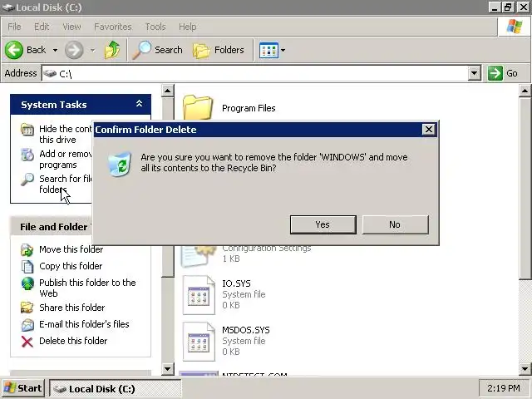The width and height of the screenshot is (532, 399).
Task: Click the Views icon button
Action: [268, 50]
